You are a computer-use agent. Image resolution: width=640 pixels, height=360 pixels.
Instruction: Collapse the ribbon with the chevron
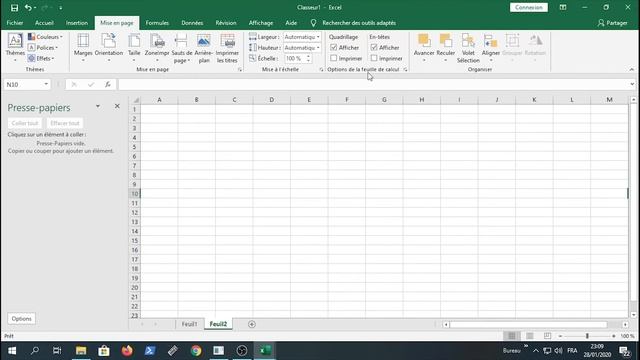click(x=631, y=70)
